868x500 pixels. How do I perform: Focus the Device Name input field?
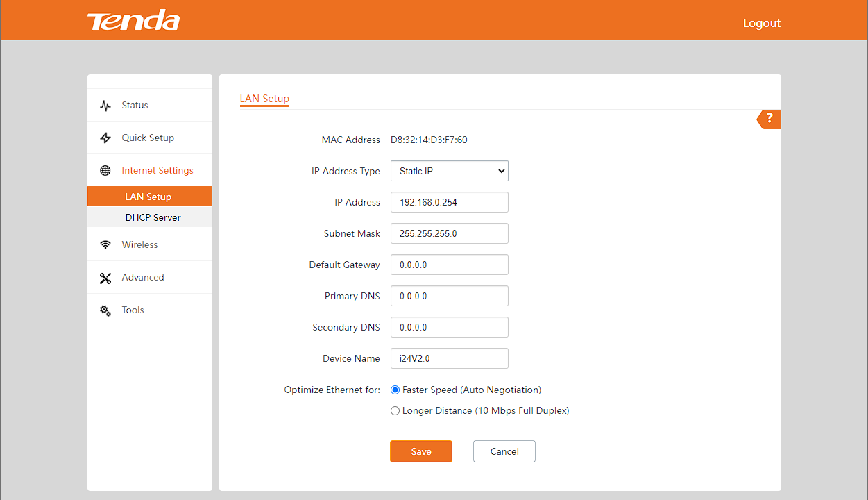pyautogui.click(x=450, y=358)
